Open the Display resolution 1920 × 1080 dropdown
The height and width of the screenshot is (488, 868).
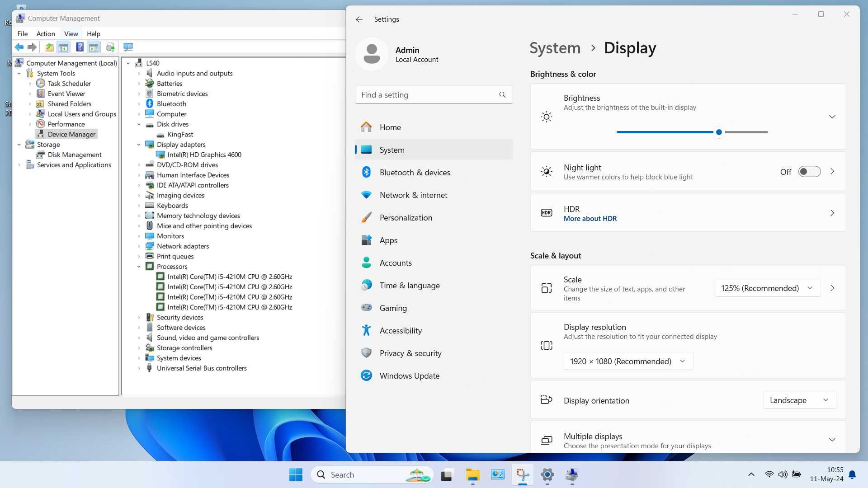pos(628,361)
